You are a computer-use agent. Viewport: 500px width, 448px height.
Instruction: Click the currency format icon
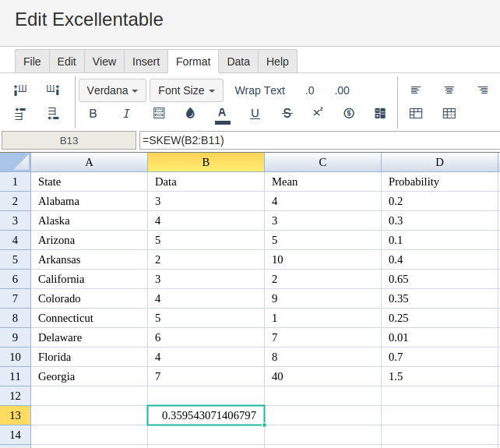tap(349, 113)
